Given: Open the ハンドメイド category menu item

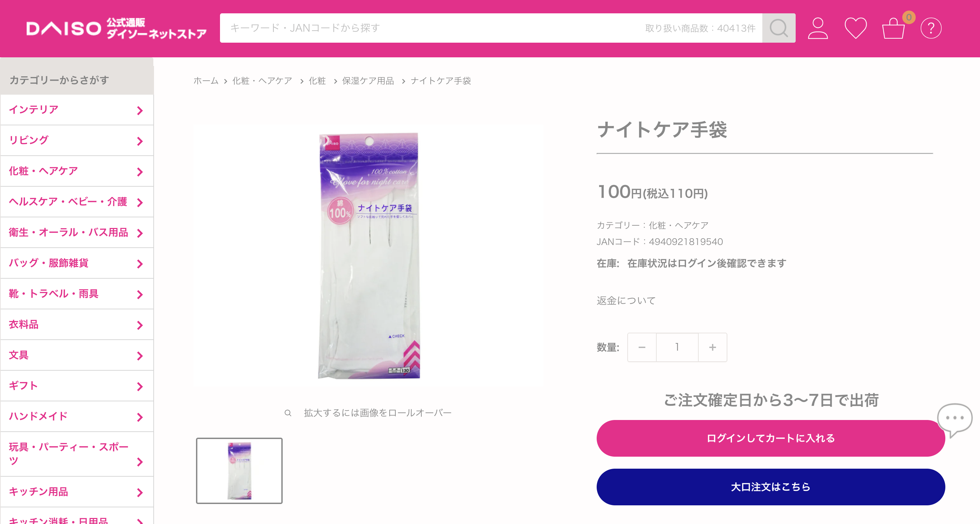Looking at the screenshot, I should tap(77, 417).
